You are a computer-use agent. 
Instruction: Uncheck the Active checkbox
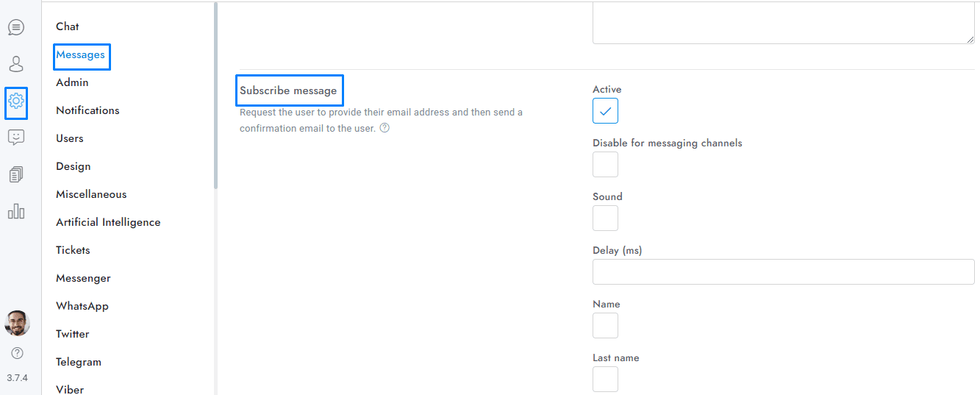pos(605,111)
